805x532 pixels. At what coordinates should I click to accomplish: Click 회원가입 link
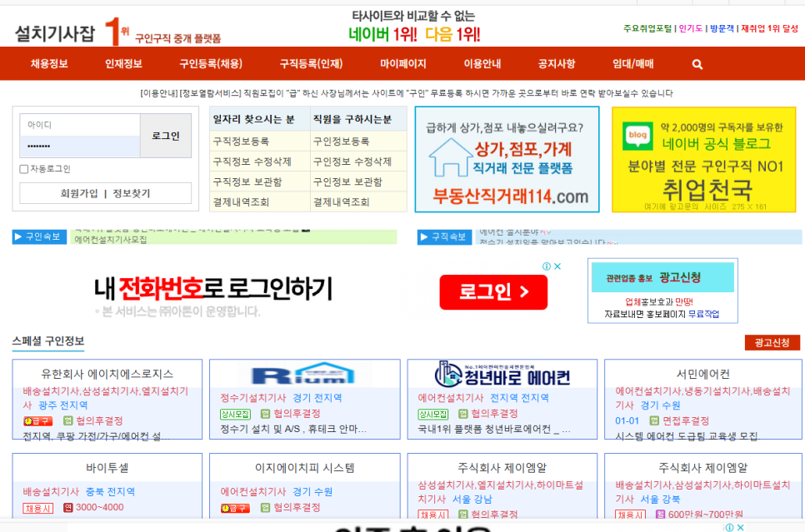pos(79,193)
